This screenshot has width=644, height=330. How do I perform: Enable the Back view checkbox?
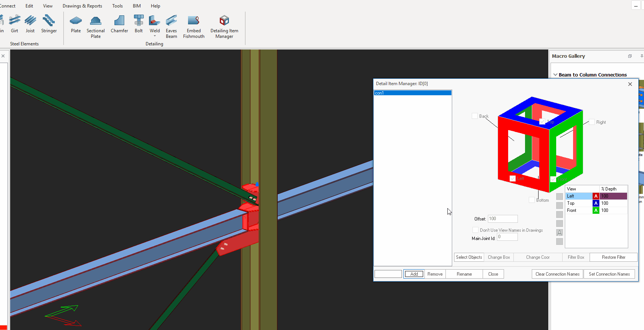tap(475, 116)
